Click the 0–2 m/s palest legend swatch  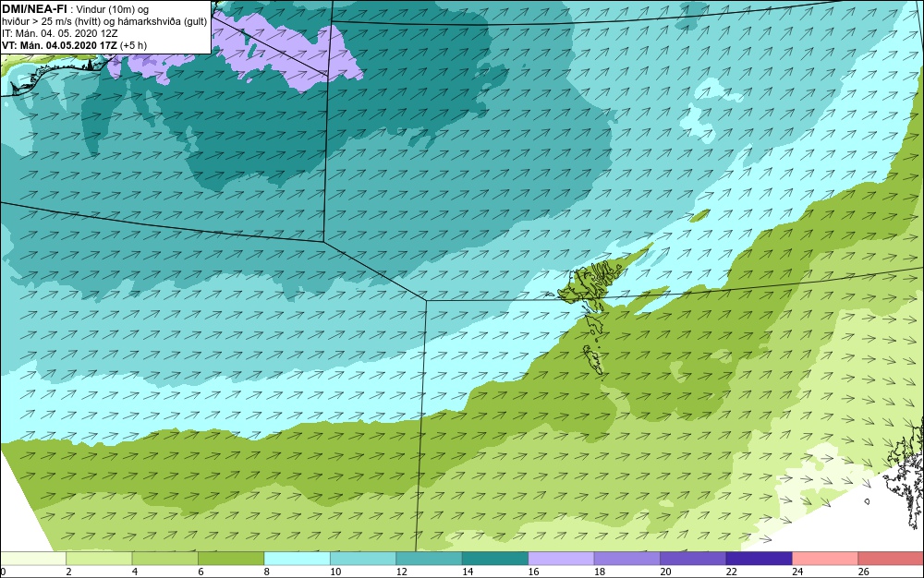point(33,559)
